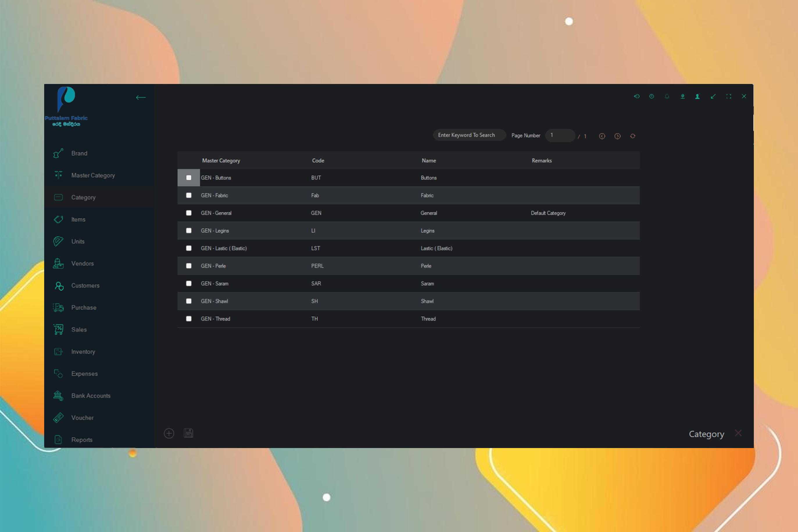Viewport: 798px width, 532px height.
Task: Toggle fullscreen with the frame icon
Action: tap(729, 96)
